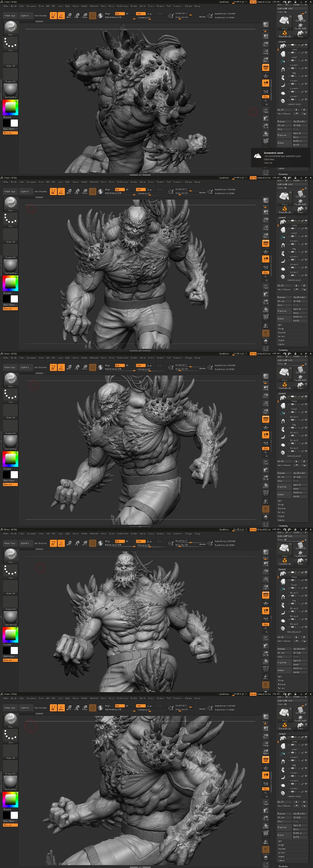The image size is (313, 868).
Task: Click the Zoom3D icon in the first screenshot
Action: click(266, 126)
